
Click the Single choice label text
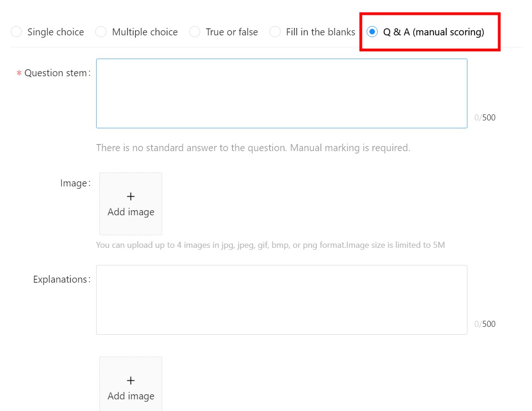pos(56,32)
